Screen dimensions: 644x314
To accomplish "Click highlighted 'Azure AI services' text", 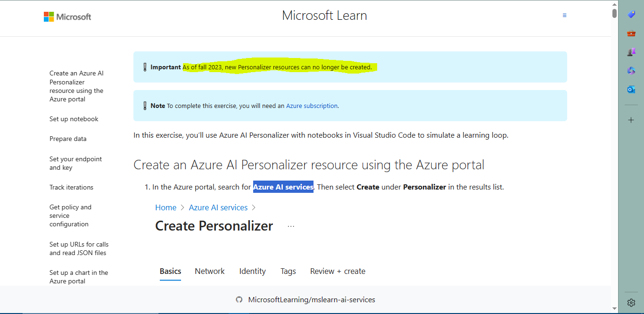I will (x=283, y=187).
